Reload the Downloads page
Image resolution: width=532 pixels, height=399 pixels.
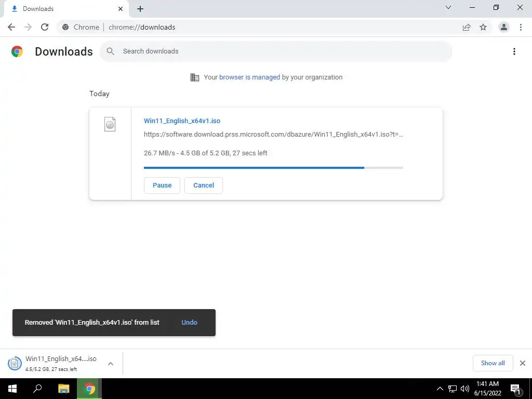(45, 27)
